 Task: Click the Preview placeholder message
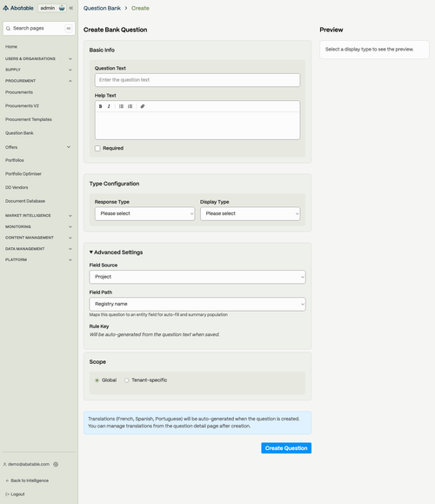click(x=369, y=50)
